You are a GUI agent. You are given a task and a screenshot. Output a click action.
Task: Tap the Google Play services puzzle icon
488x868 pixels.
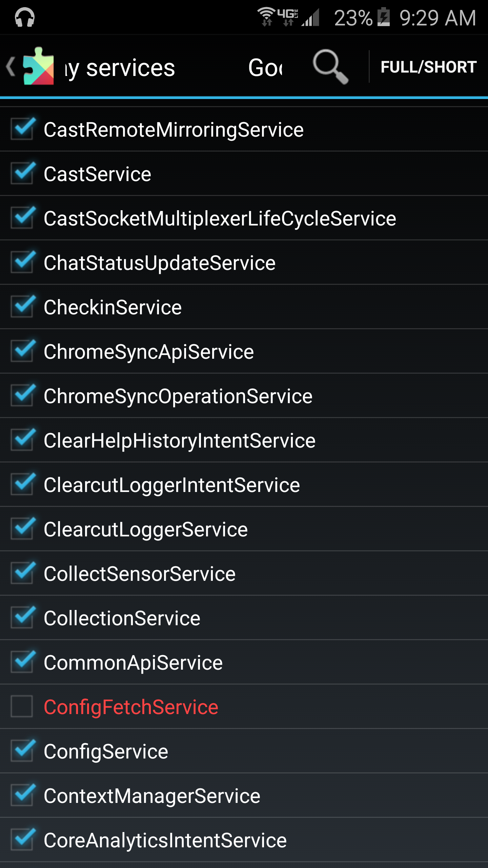pos(38,66)
